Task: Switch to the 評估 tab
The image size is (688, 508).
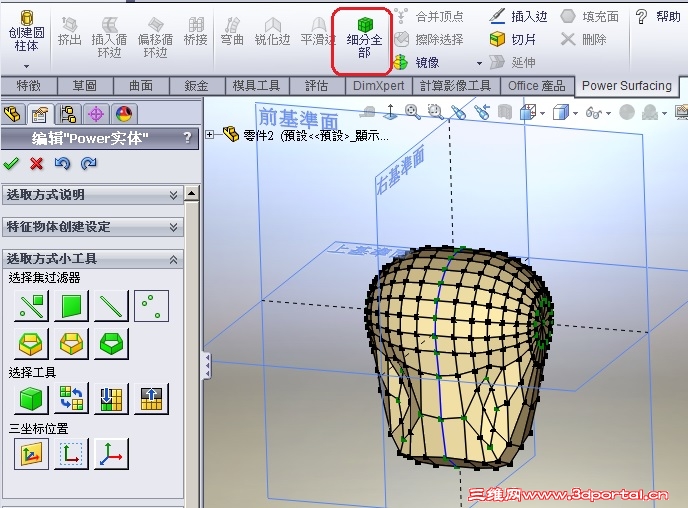Action: pos(317,86)
